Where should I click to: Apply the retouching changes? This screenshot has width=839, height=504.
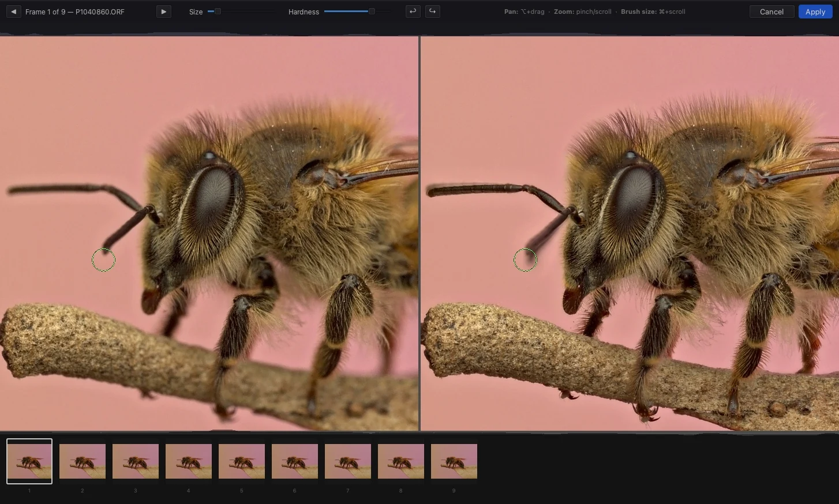coord(815,12)
